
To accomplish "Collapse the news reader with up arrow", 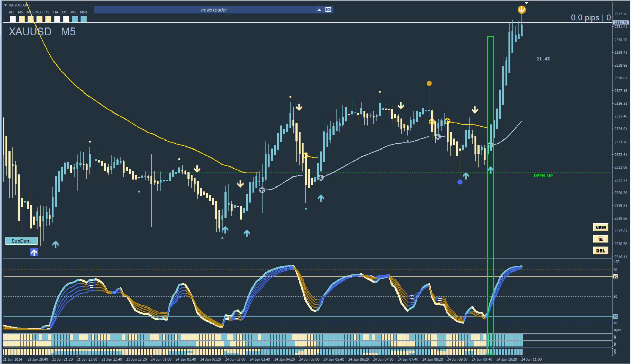I will pyautogui.click(x=319, y=10).
